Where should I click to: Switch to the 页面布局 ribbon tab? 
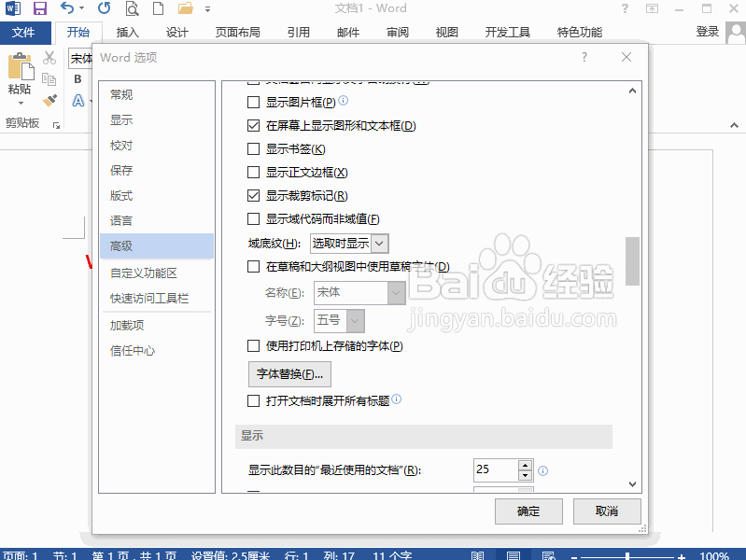(x=238, y=33)
